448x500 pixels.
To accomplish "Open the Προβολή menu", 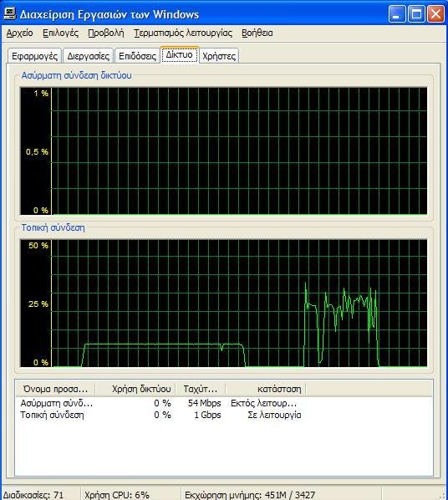I will coord(106,33).
